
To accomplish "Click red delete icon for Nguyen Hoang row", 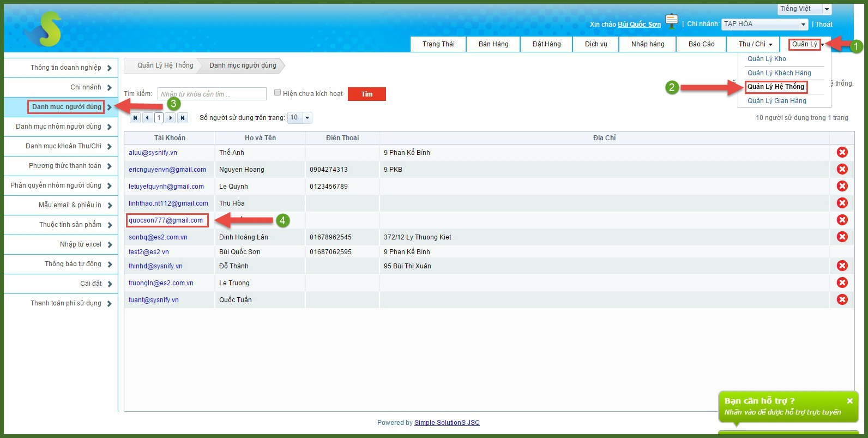I will [842, 170].
